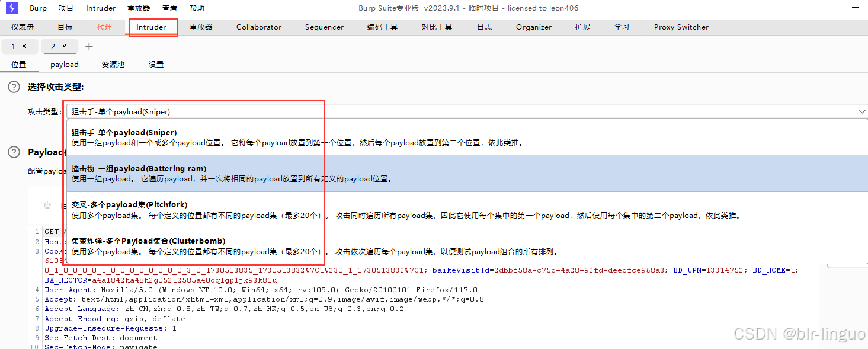Open the 项目 menu
Screen dimensions: 868x349
coord(66,8)
